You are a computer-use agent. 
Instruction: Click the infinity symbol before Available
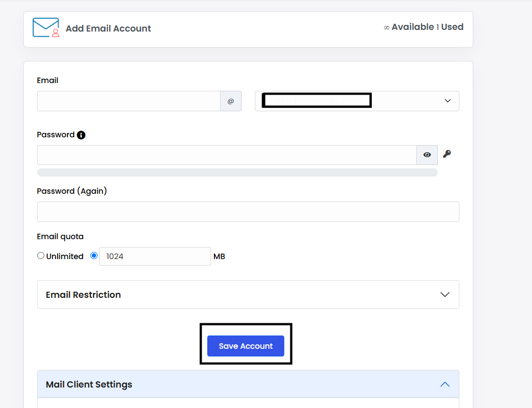[386, 27]
